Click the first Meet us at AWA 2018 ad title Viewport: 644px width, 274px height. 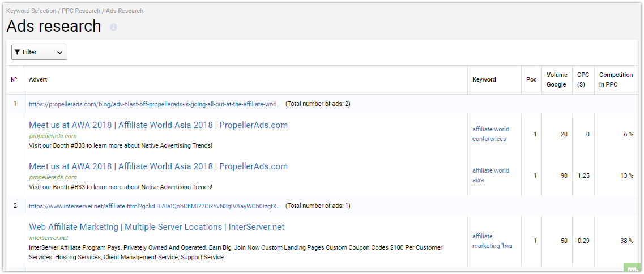158,125
